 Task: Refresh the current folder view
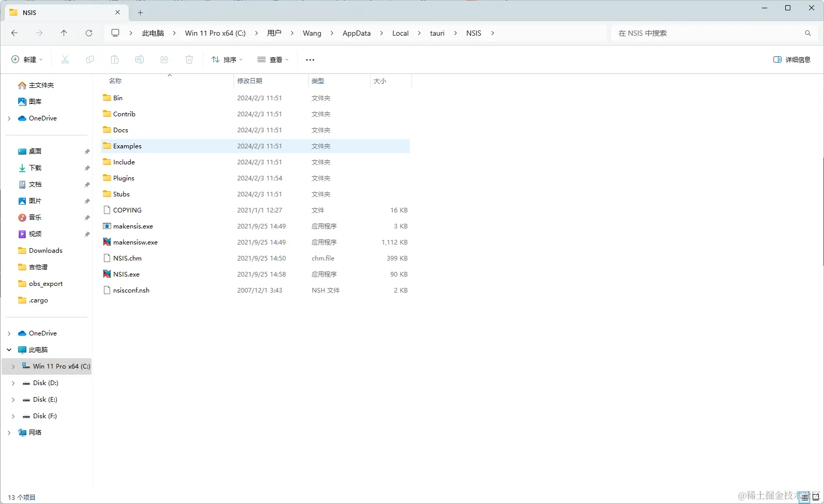[89, 33]
